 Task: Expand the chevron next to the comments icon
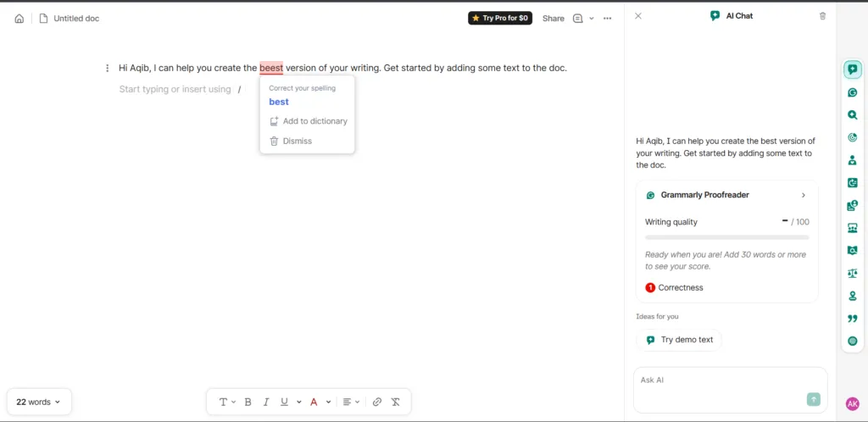[591, 19]
